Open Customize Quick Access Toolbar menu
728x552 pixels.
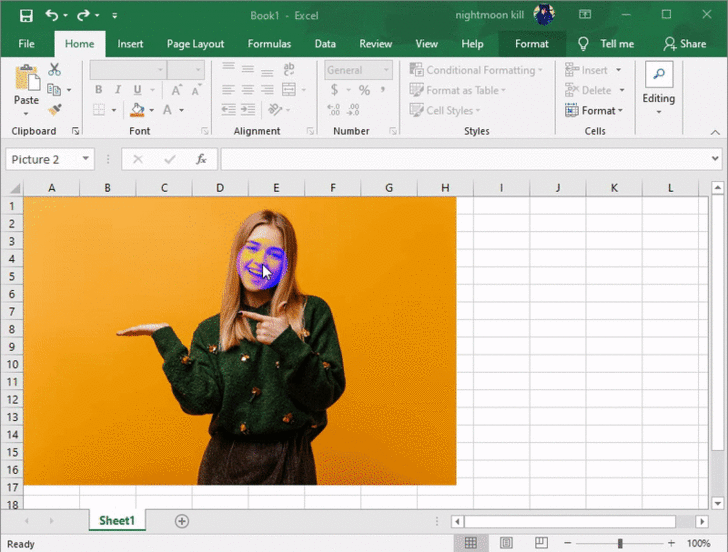(115, 16)
